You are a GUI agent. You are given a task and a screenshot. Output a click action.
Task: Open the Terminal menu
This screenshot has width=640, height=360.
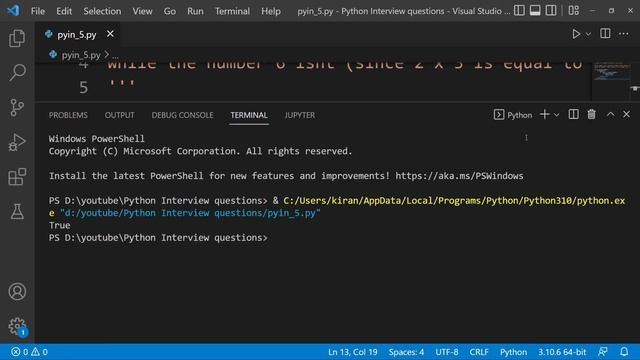[x=232, y=11]
